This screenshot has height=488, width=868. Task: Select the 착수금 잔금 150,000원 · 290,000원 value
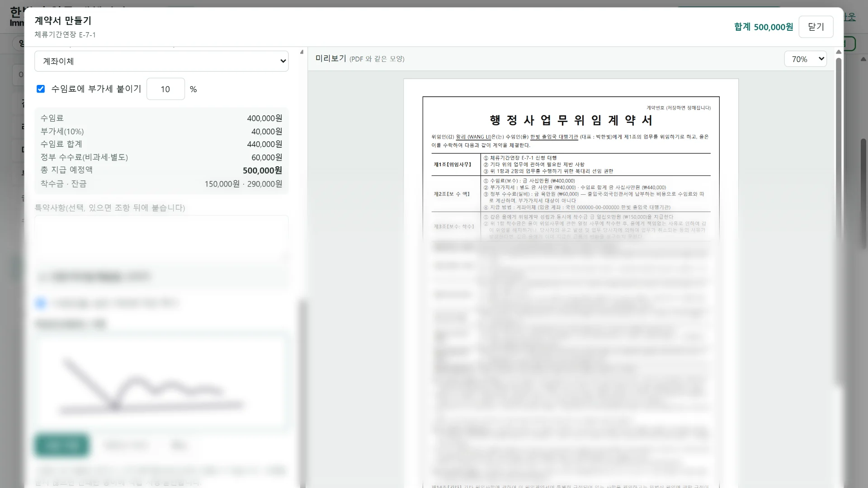tap(243, 184)
